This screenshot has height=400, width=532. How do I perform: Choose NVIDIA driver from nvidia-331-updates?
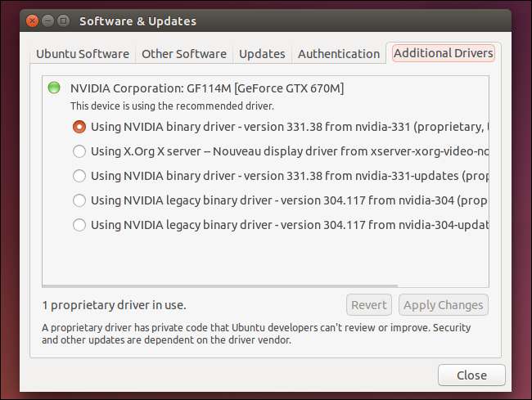click(79, 176)
